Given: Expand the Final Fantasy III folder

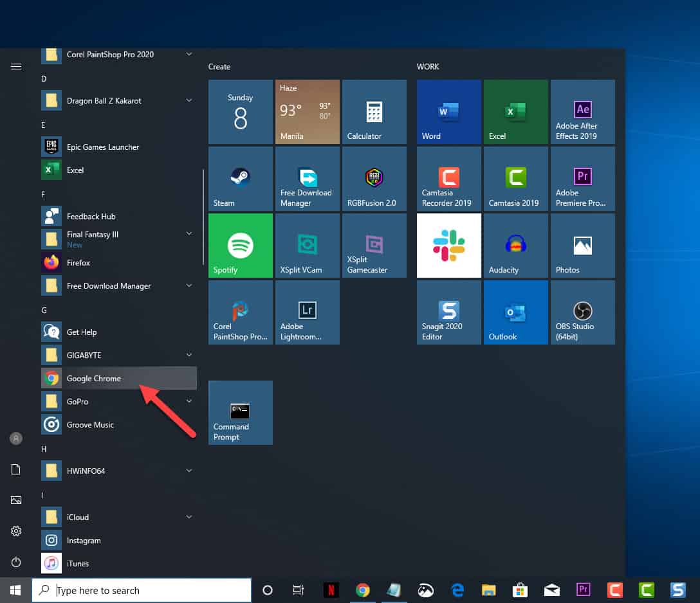Looking at the screenshot, I should (x=119, y=239).
